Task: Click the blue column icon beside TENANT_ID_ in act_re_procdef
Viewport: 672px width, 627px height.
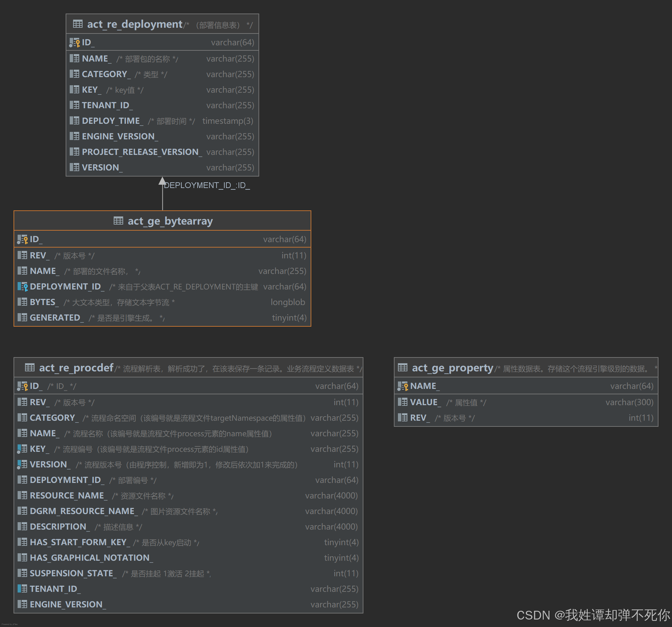Action: tap(22, 589)
